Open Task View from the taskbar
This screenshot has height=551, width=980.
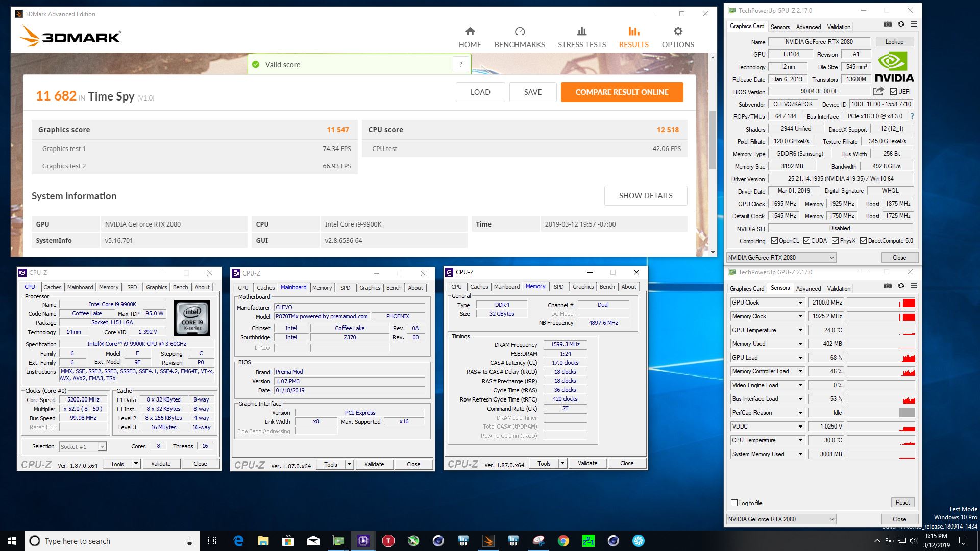(212, 541)
